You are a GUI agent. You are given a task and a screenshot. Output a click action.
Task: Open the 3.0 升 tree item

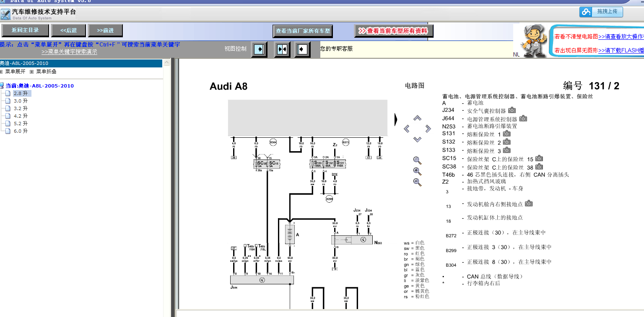click(x=21, y=101)
